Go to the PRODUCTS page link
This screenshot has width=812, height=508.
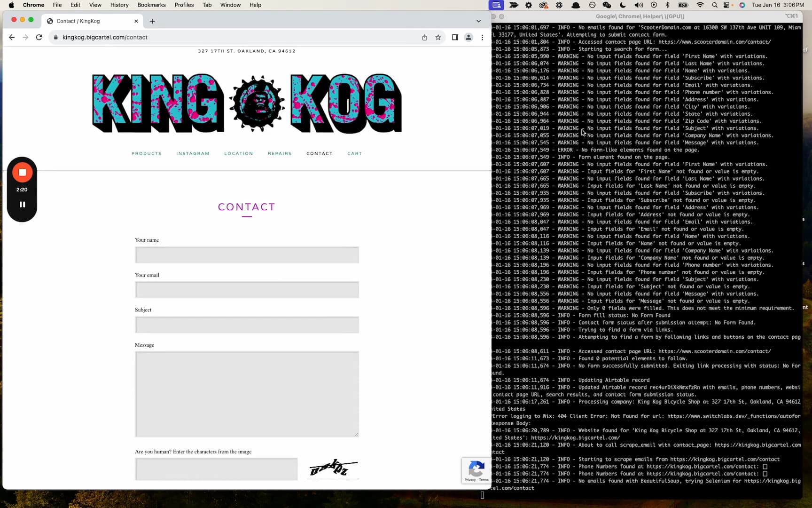click(x=147, y=153)
